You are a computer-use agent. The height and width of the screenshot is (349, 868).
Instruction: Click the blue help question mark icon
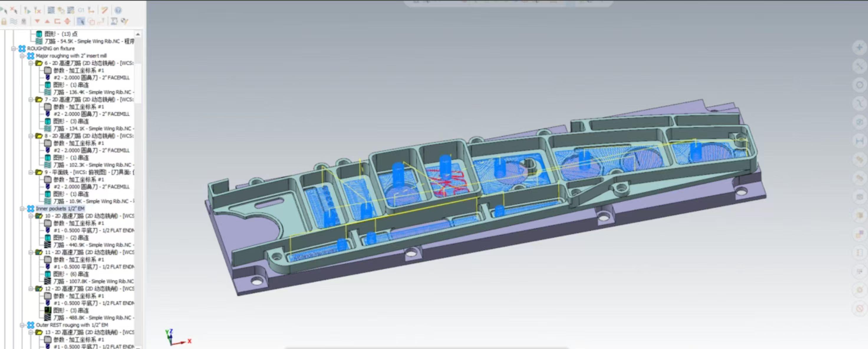click(118, 10)
